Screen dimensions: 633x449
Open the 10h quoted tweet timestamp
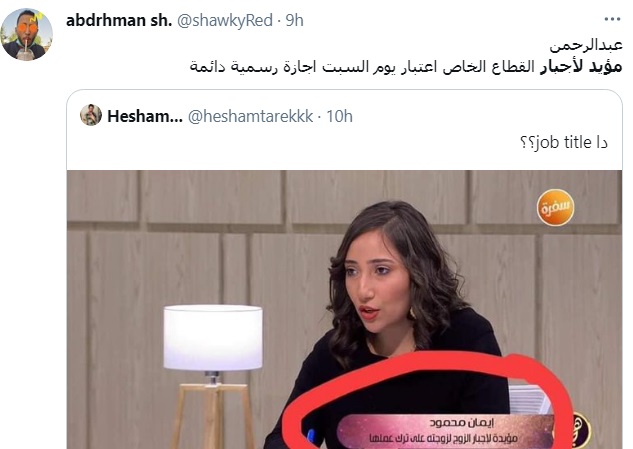click(x=339, y=116)
